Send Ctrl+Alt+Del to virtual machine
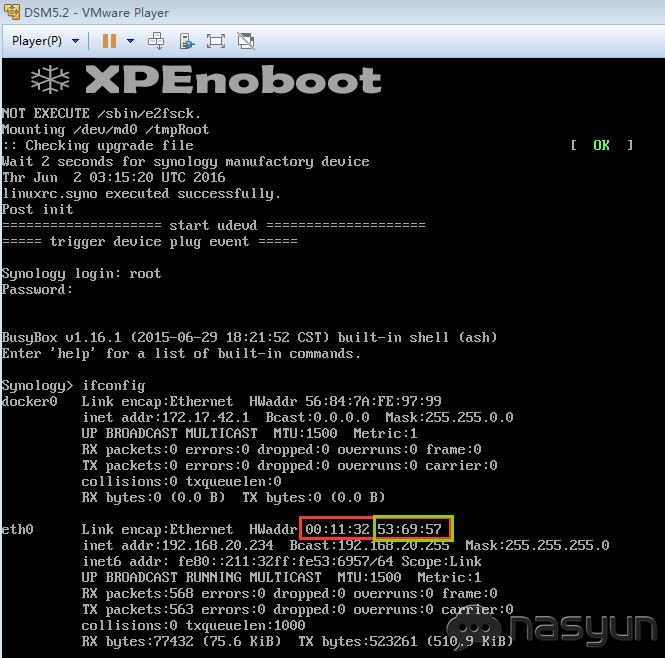The image size is (665, 658). point(156,41)
